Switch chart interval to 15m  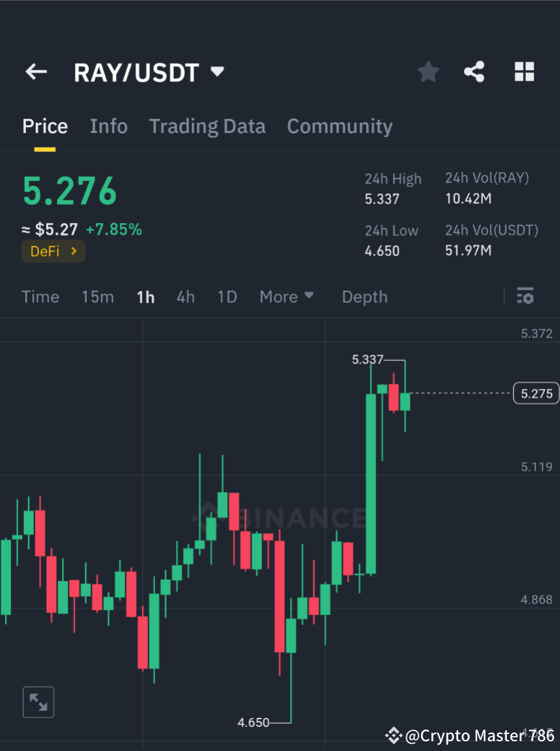point(97,296)
